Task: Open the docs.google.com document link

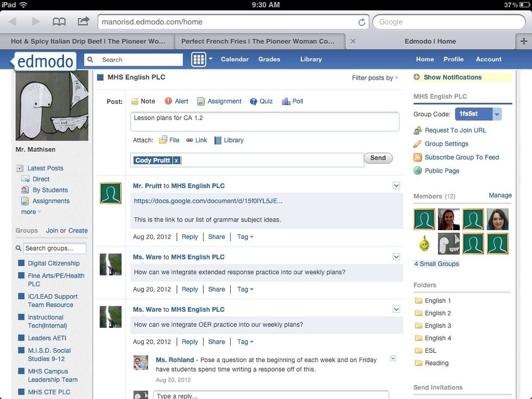Action: pyautogui.click(x=208, y=201)
